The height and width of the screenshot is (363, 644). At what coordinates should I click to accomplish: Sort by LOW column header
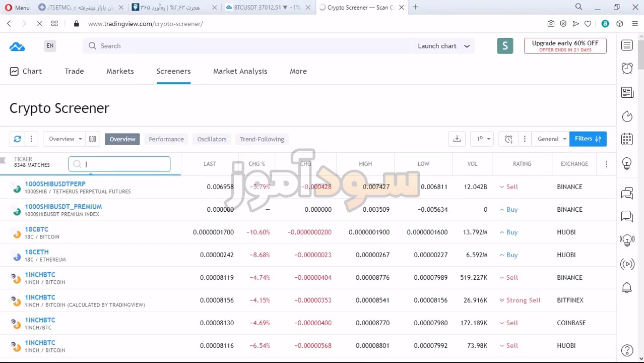click(423, 164)
